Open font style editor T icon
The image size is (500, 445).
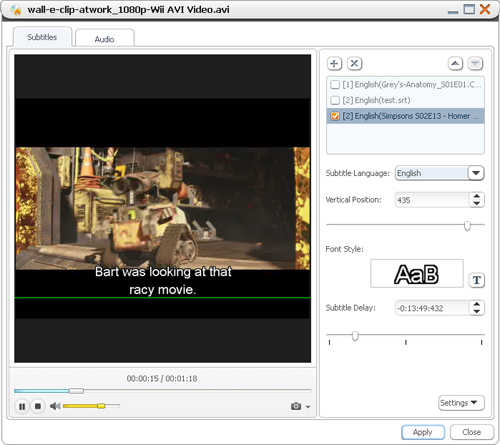click(x=476, y=280)
